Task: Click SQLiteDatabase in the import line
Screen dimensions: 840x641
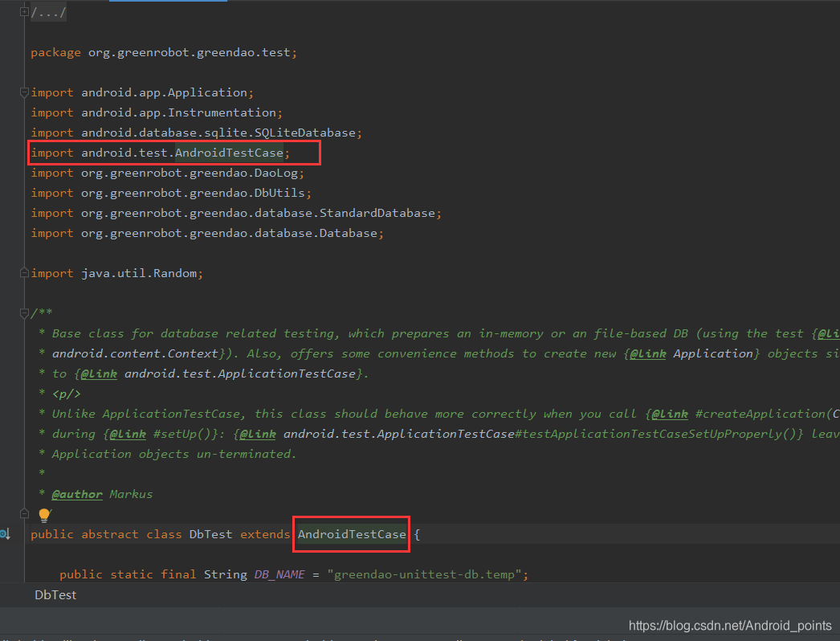Action: 305,133
